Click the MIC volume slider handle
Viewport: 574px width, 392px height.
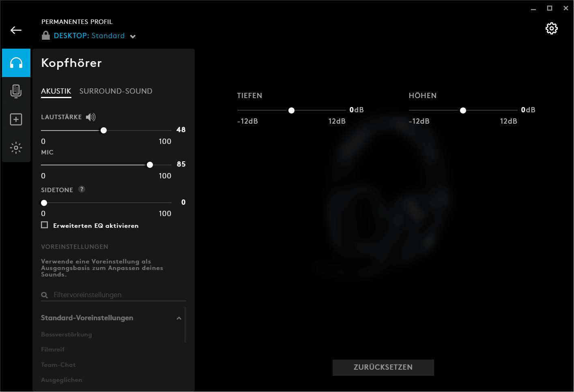pos(150,165)
